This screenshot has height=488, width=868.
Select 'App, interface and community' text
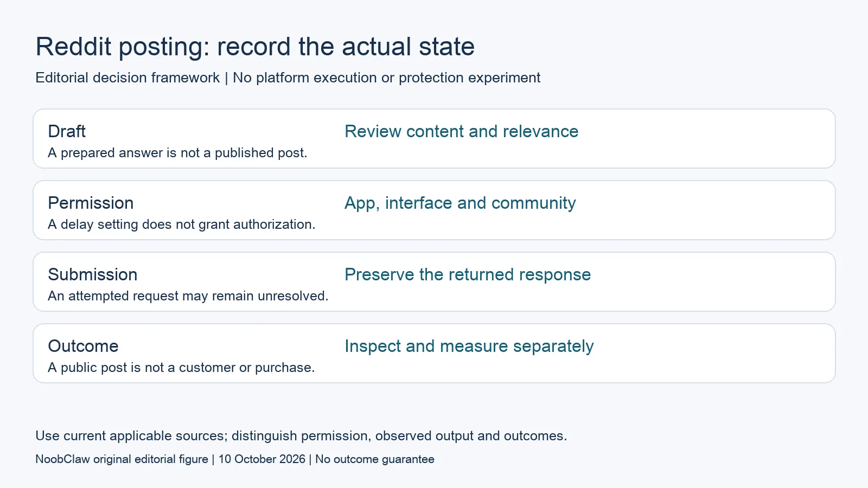coord(460,203)
